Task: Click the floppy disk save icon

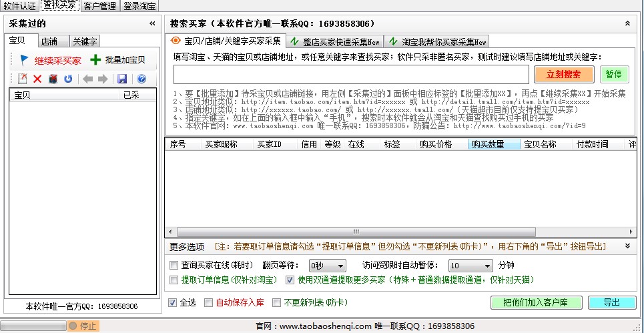Action: click(121, 79)
